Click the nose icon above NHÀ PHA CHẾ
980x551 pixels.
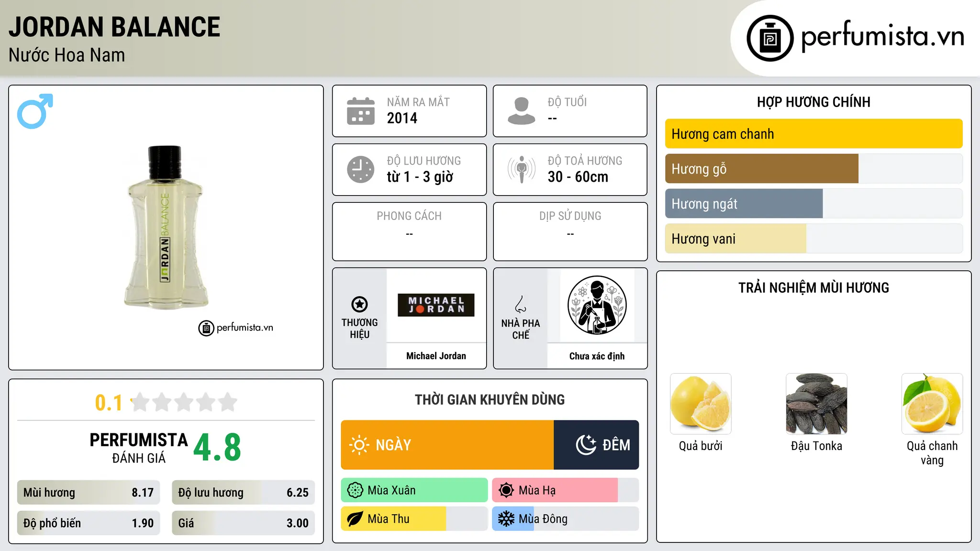click(x=521, y=304)
